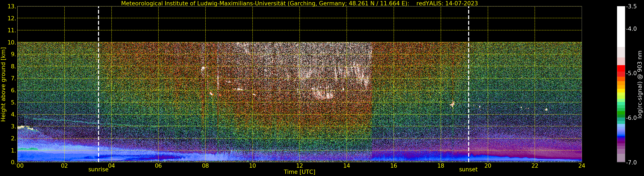Click the 'Time [UTC]' axis label
The height and width of the screenshot is (176, 644).
coord(300,172)
